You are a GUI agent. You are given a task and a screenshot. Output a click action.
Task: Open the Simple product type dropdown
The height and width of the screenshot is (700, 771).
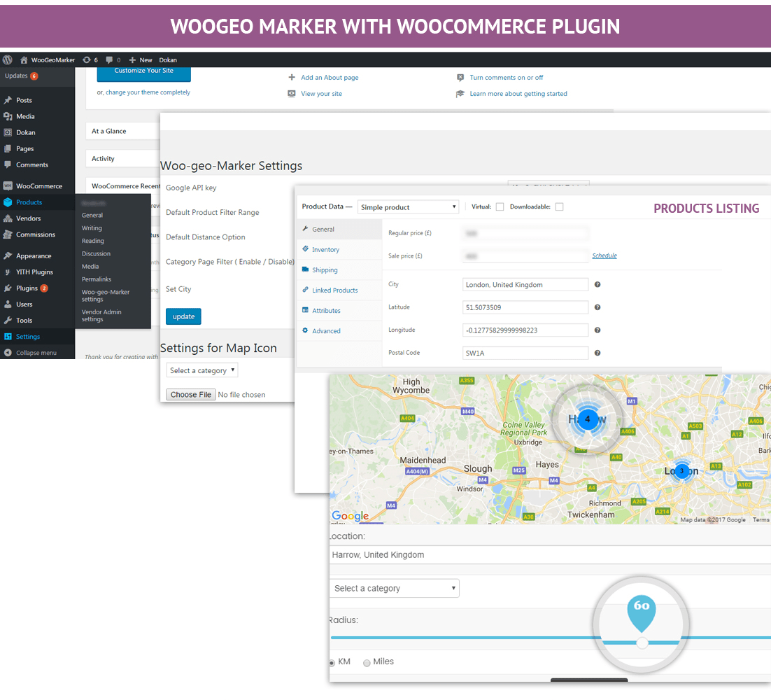coord(408,207)
